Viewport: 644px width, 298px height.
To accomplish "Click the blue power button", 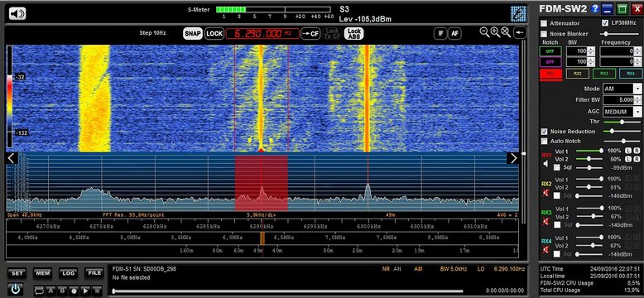I will pyautogui.click(x=16, y=290).
